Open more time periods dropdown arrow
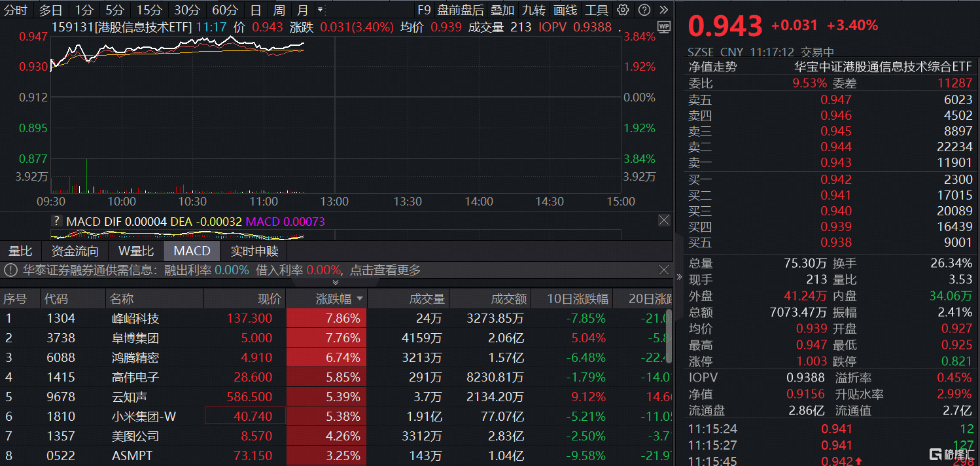 coord(320,10)
